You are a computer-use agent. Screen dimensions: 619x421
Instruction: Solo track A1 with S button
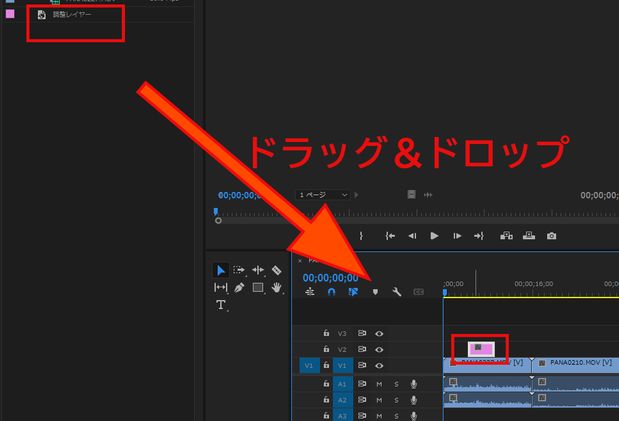tap(396, 384)
